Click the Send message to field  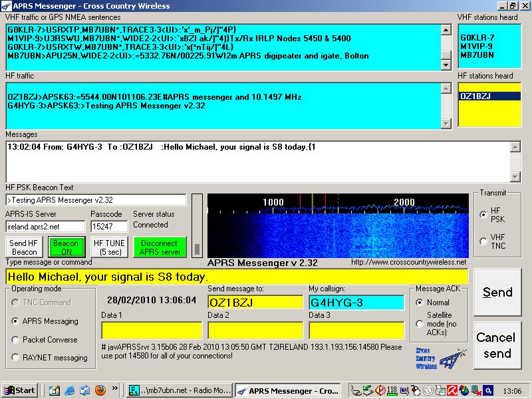[255, 302]
